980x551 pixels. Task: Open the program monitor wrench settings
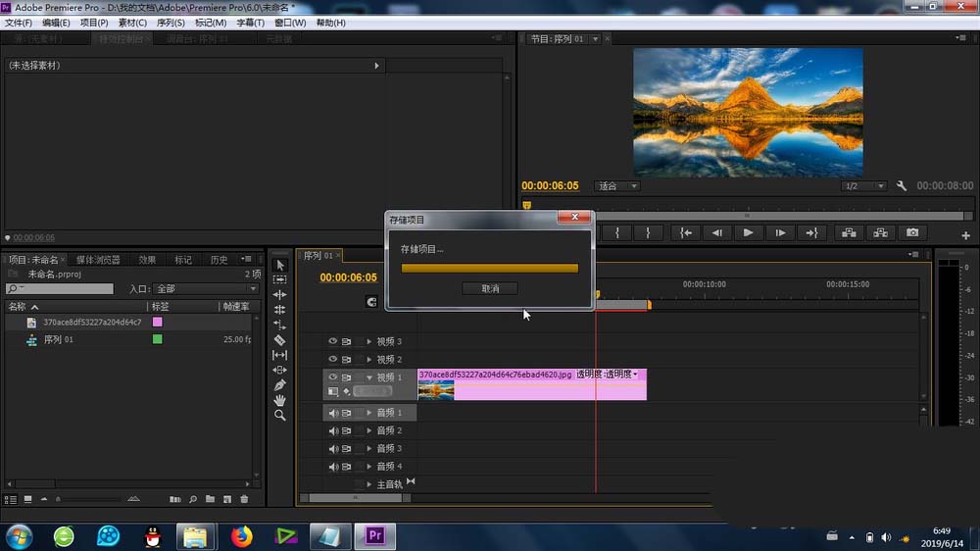tap(902, 185)
